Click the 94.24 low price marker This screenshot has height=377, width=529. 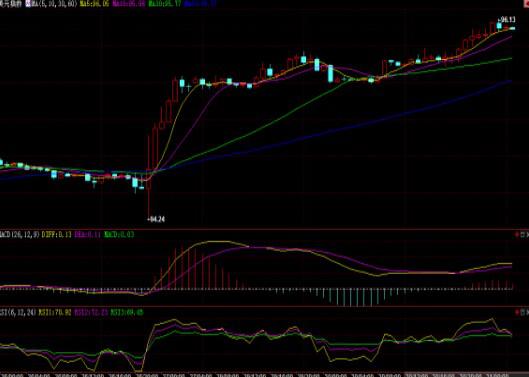pos(156,219)
